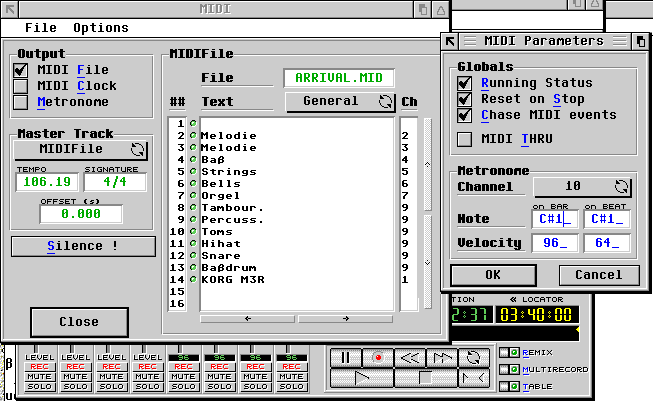Image resolution: width=653 pixels, height=401 pixels.
Task: Open the File menu
Action: [41, 28]
